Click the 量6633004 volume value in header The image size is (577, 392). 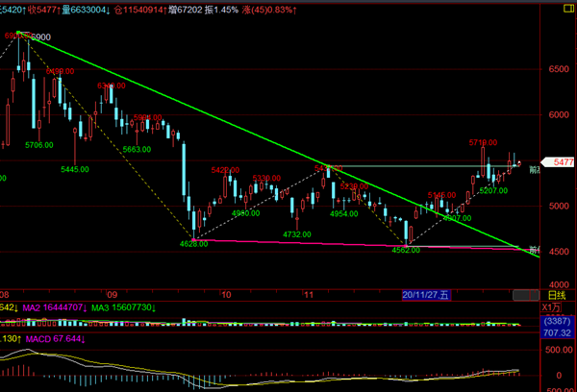[x=87, y=10]
